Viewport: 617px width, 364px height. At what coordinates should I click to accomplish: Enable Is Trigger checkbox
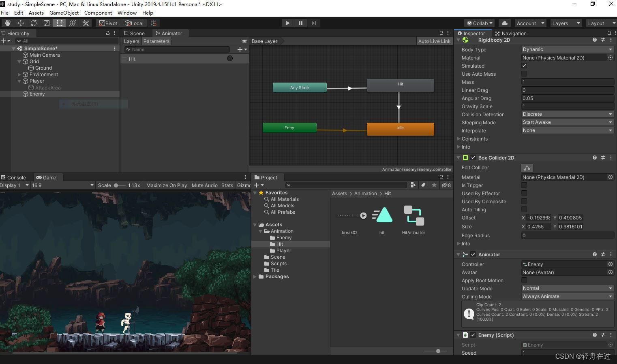(524, 185)
